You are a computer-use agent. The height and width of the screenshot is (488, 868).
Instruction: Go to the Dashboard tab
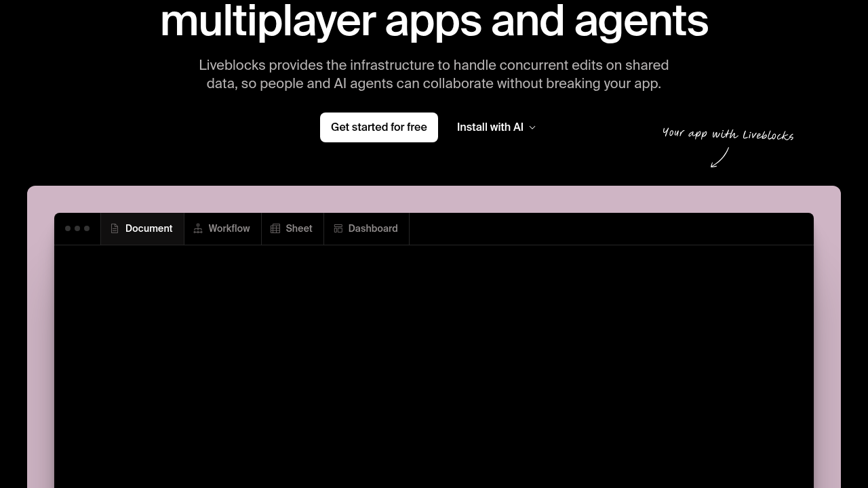[x=366, y=228]
